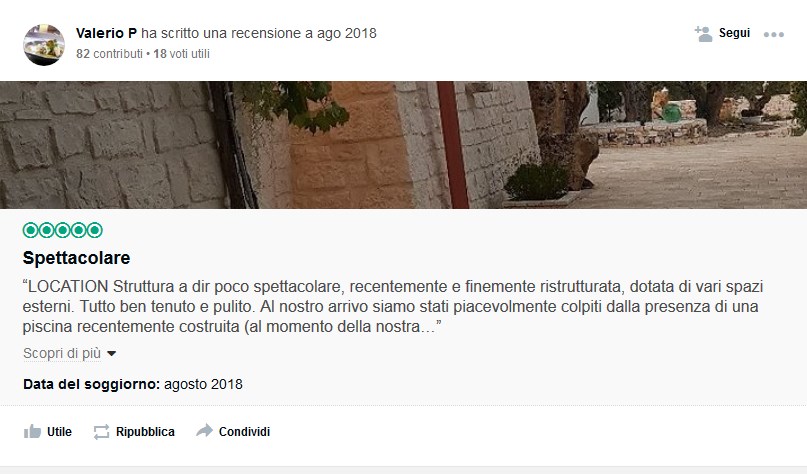Click the Condividi share arrow icon
This screenshot has width=807, height=474.
pyautogui.click(x=204, y=431)
